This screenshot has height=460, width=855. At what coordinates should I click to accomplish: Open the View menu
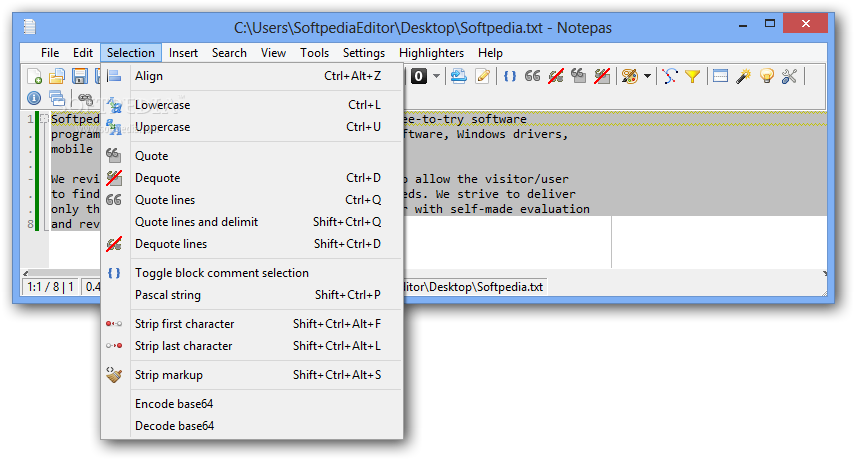[x=273, y=53]
